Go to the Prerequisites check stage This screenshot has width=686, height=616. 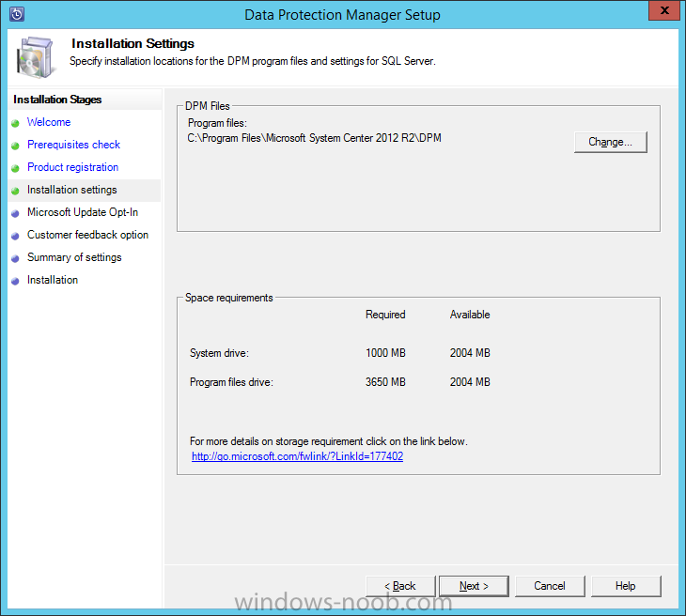[x=73, y=145]
